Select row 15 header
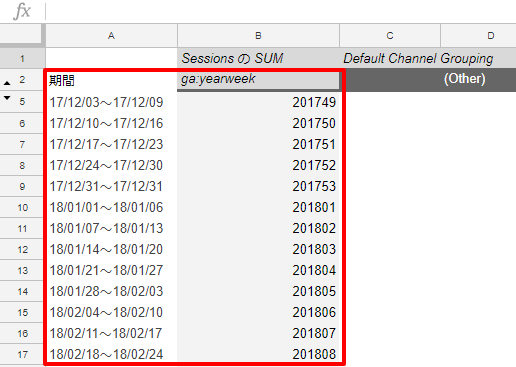Viewport: 516px width, 367px height. pos(22,312)
